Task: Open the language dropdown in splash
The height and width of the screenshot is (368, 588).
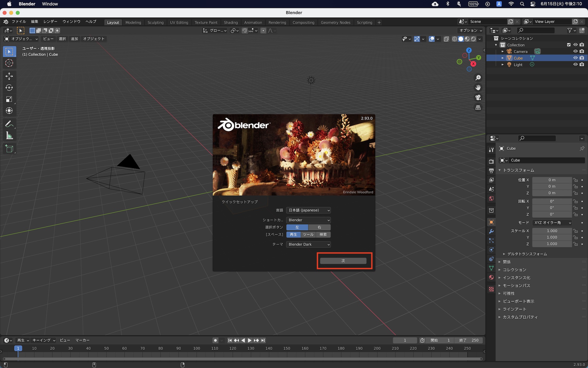Action: pos(308,210)
